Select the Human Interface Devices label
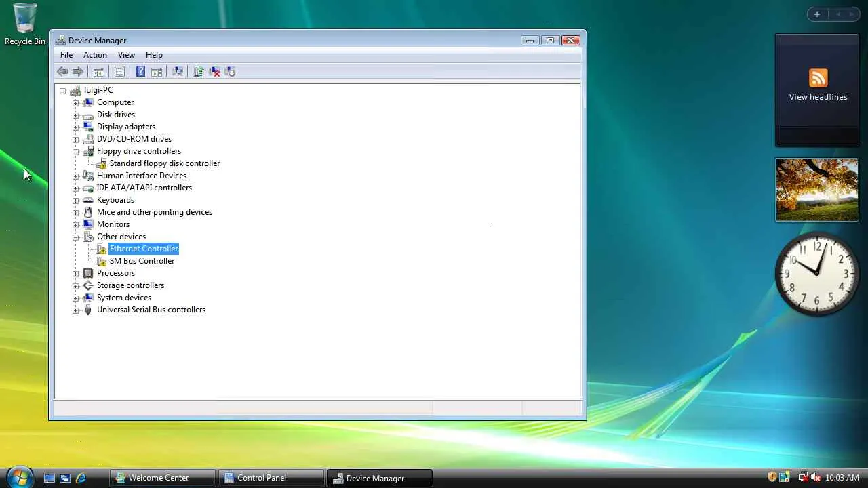 pyautogui.click(x=142, y=176)
